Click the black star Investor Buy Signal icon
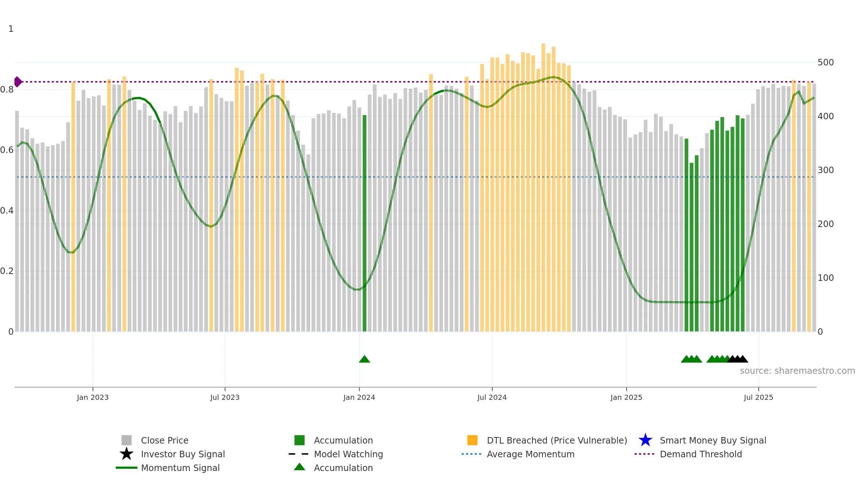Screen dimensions: 868x488 [x=127, y=454]
